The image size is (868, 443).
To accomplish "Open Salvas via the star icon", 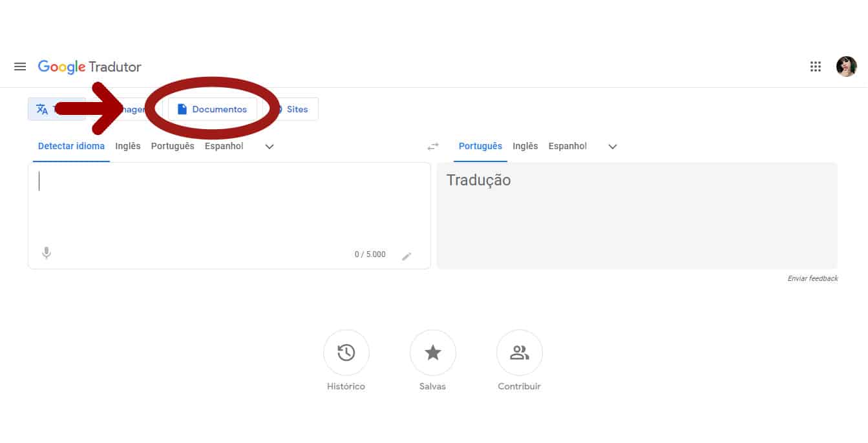I will [433, 353].
